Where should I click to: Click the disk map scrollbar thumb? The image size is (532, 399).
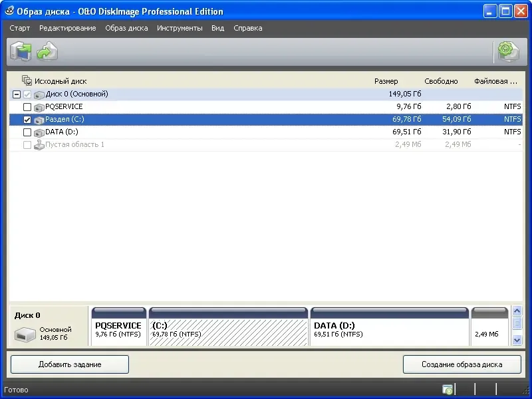pyautogui.click(x=517, y=324)
